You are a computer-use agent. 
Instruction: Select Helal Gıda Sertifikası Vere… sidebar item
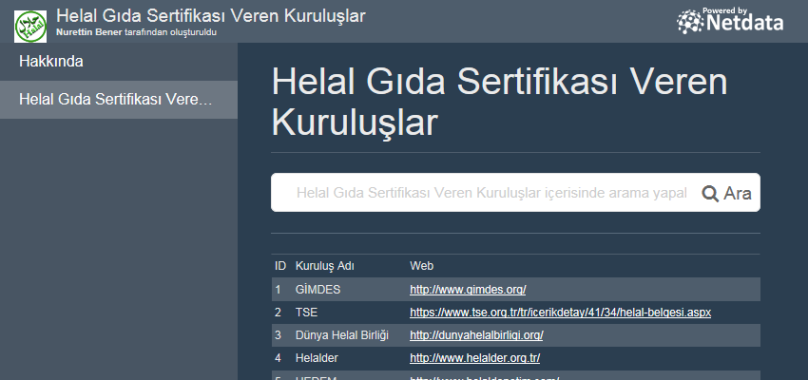click(x=119, y=100)
